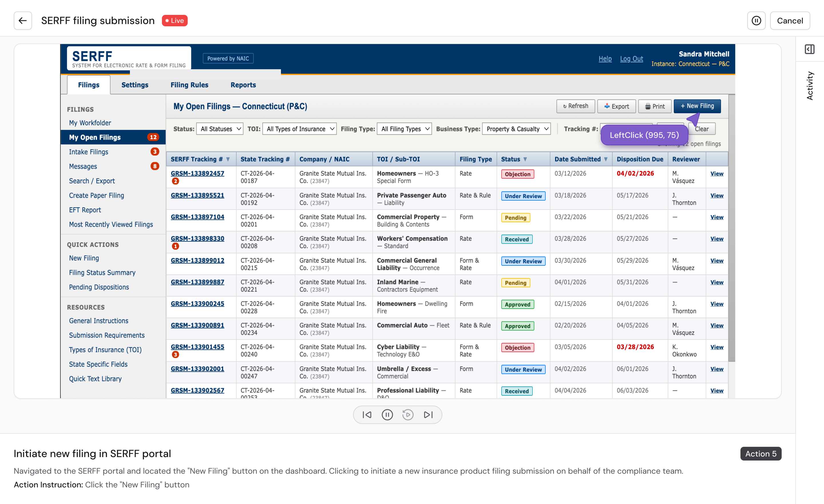Skip to last action in playback bar
The height and width of the screenshot is (504, 824).
click(x=428, y=415)
